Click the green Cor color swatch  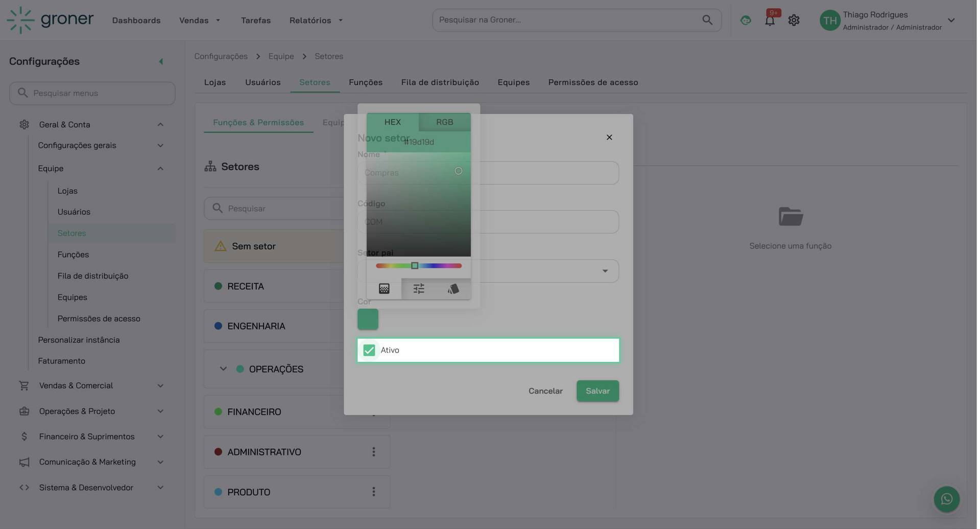point(368,319)
